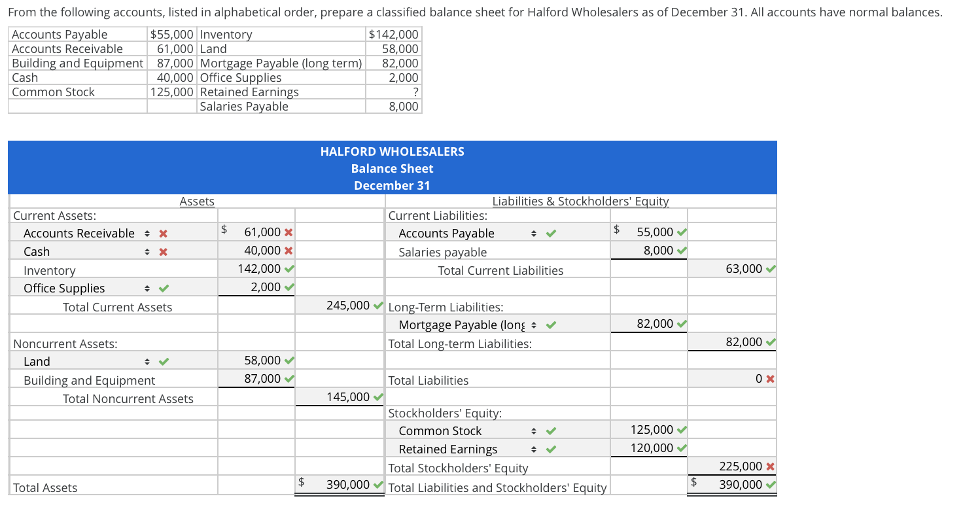Click the 'HALFORD WHOLESALERS' header title
980x526 pixels.
tap(393, 152)
